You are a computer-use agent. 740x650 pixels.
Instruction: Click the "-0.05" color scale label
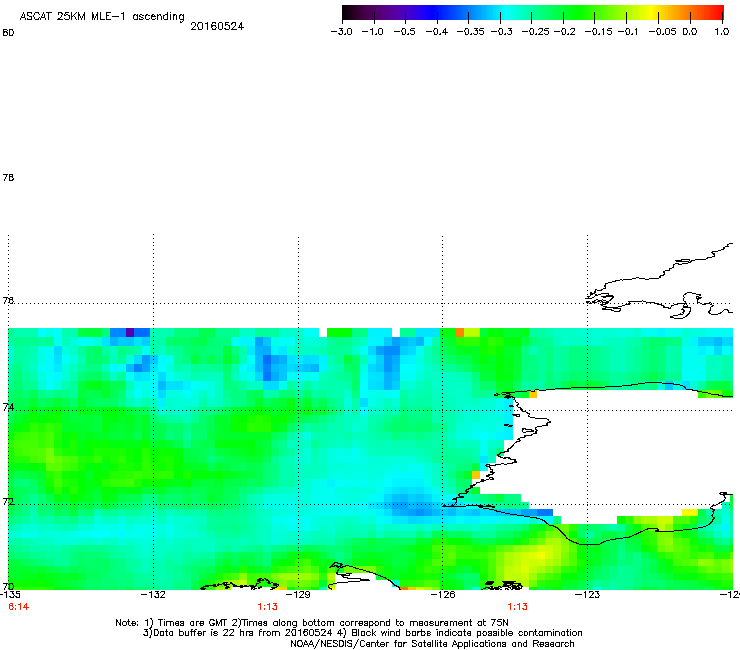[663, 32]
